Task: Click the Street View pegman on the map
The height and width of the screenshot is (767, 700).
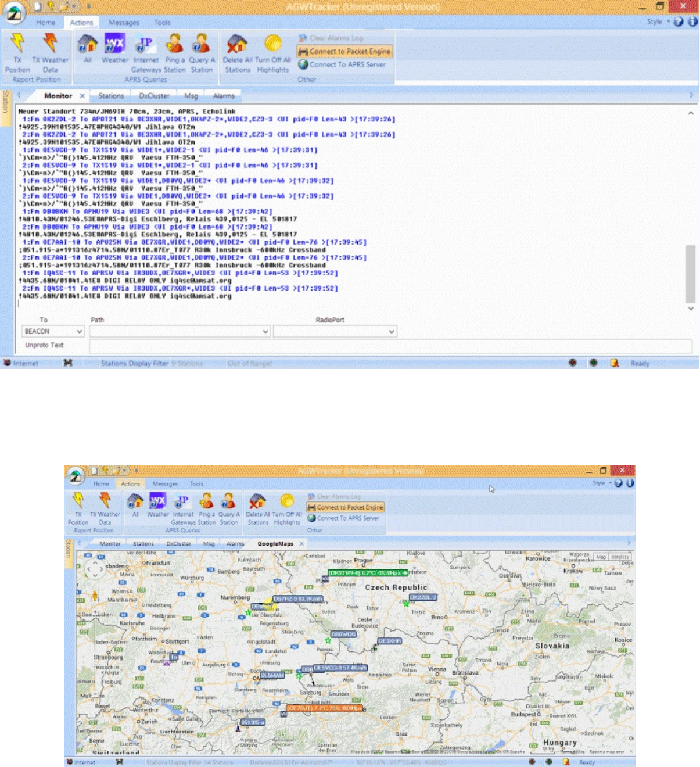Action: [x=95, y=596]
